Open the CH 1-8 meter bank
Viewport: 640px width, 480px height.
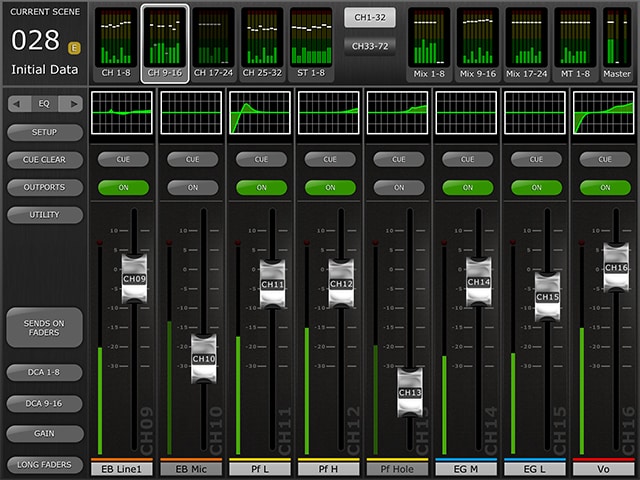115,42
